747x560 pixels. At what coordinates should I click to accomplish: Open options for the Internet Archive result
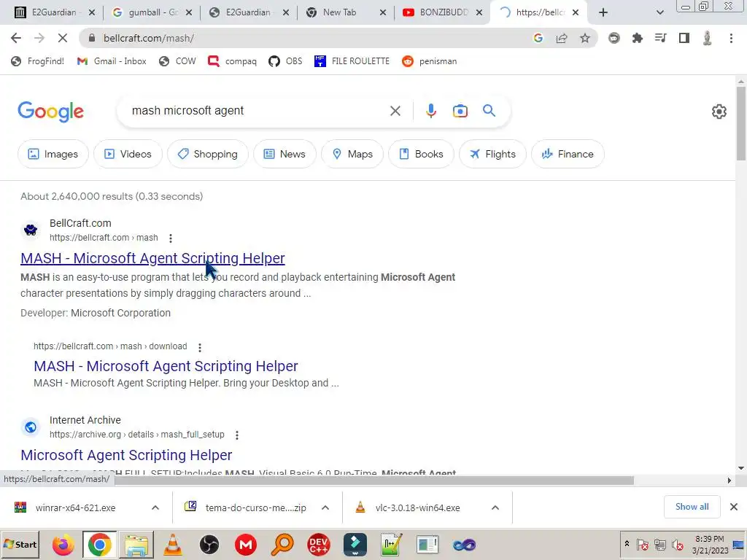click(237, 435)
